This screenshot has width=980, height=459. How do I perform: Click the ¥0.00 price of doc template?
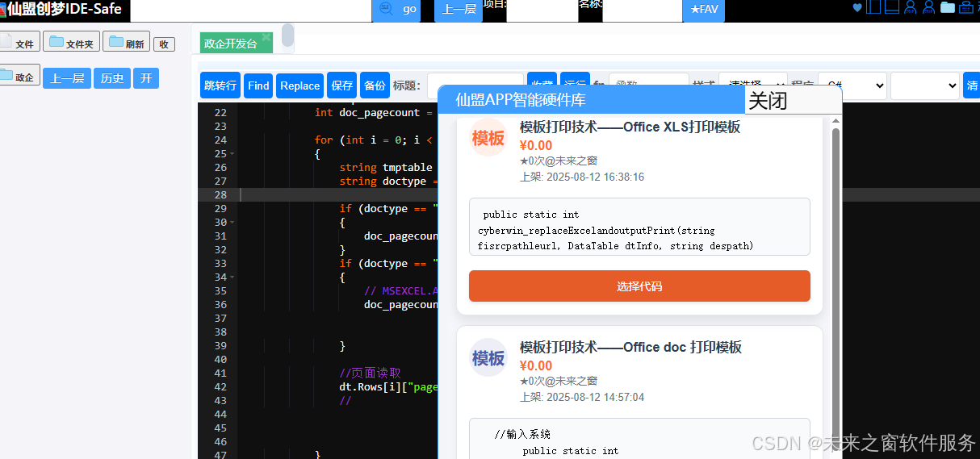536,365
